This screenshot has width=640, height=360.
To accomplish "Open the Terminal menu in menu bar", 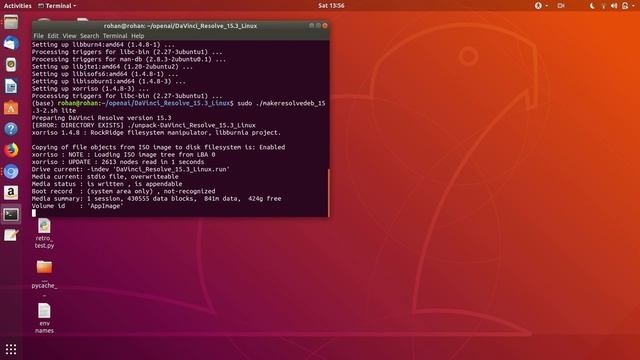I will click(x=115, y=36).
